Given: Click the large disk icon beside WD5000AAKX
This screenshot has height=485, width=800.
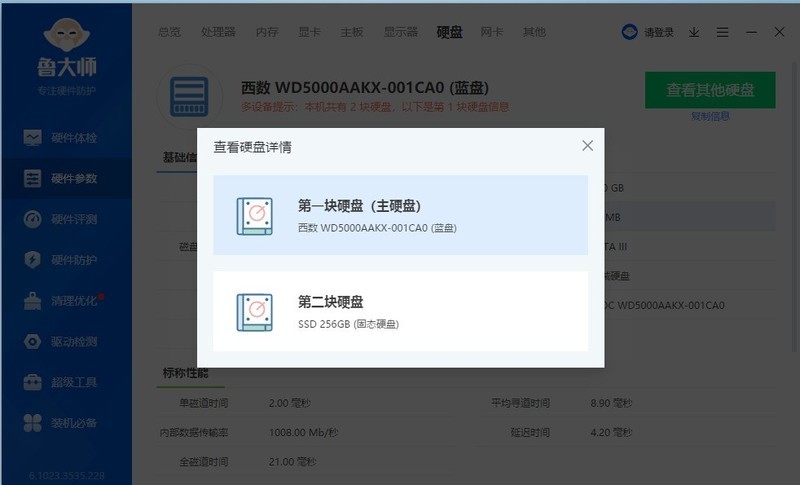Looking at the screenshot, I should coord(189,96).
